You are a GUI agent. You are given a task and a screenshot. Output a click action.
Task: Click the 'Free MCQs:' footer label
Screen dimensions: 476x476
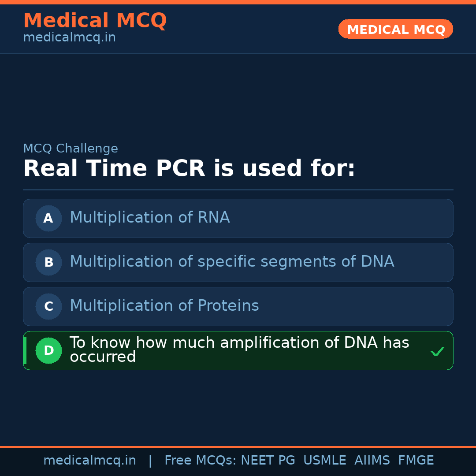tap(201, 461)
